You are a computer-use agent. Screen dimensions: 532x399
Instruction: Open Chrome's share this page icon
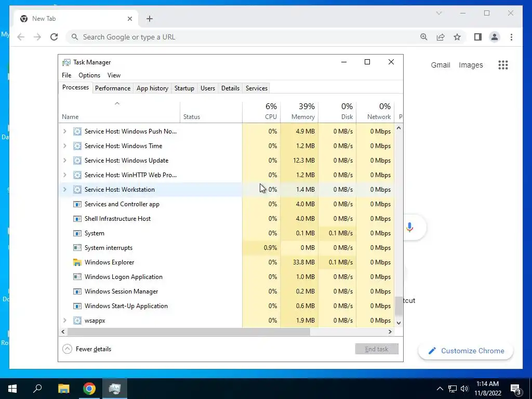(441, 37)
